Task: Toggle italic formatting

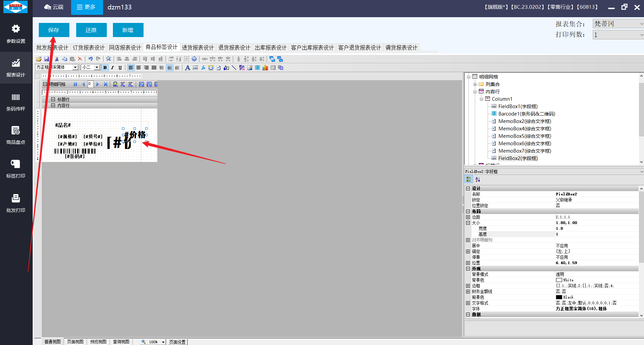Action: point(113,68)
